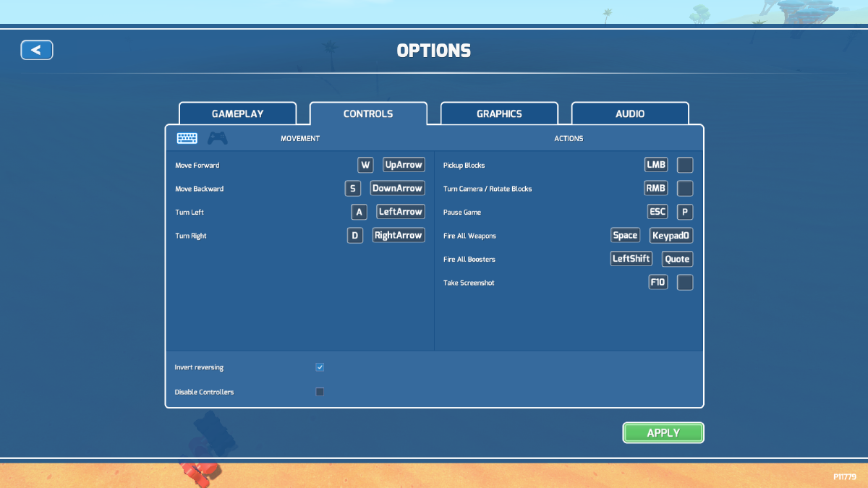Viewport: 868px width, 488px height.
Task: Enable the Disable Controllers option
Action: 320,391
